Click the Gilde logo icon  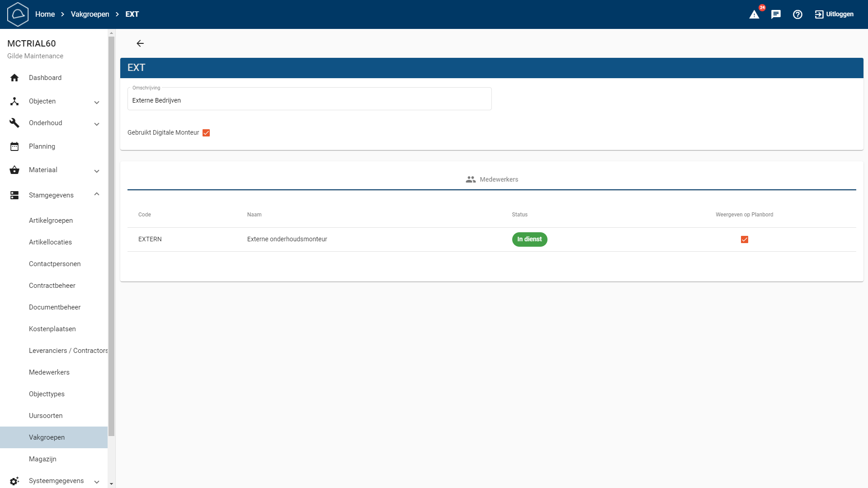[18, 14]
